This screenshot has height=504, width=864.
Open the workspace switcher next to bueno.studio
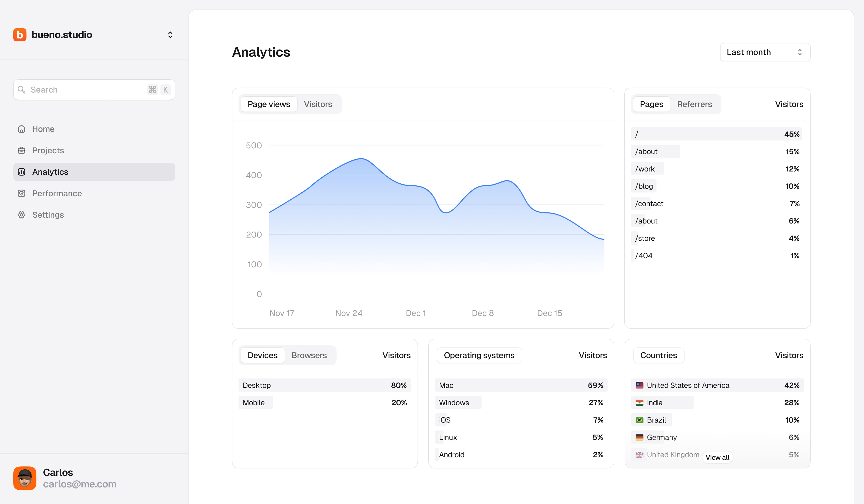(x=170, y=35)
